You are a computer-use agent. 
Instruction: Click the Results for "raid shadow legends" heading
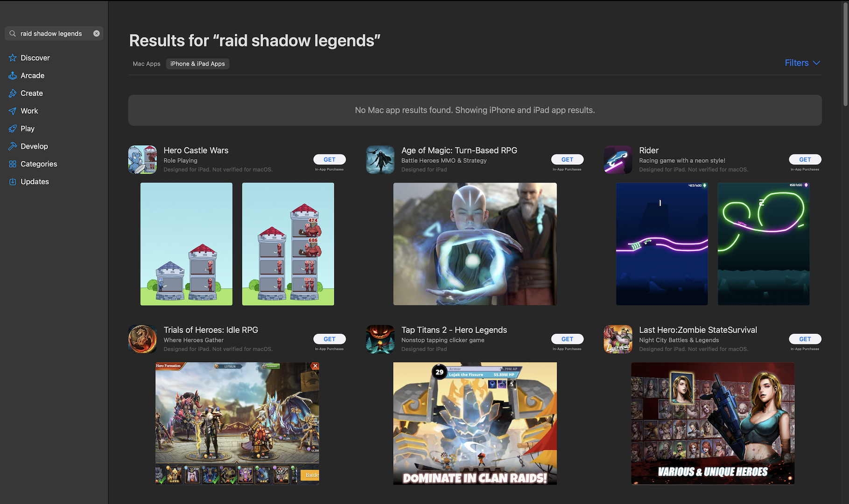point(255,41)
